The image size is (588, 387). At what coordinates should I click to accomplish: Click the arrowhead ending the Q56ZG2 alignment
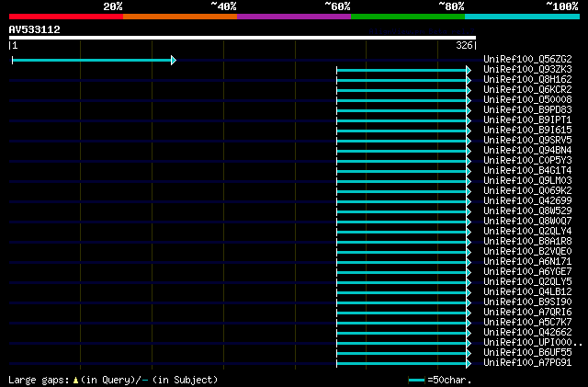(174, 60)
